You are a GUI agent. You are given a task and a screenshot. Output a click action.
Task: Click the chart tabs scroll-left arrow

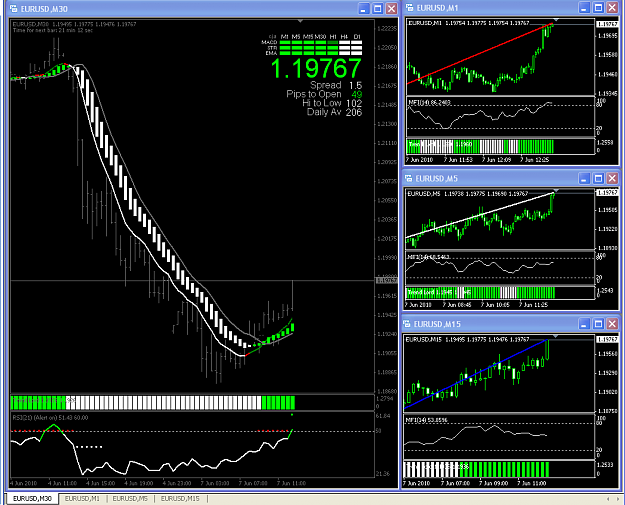coord(608,499)
